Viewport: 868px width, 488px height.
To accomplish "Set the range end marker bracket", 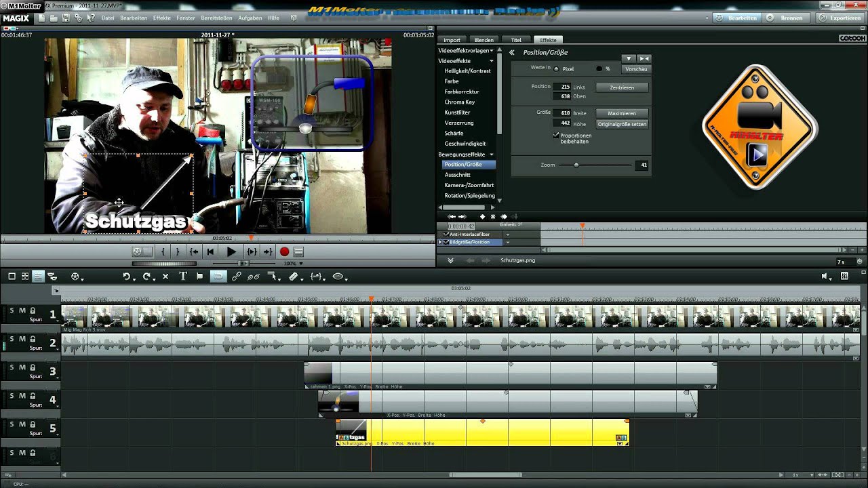I will point(178,251).
